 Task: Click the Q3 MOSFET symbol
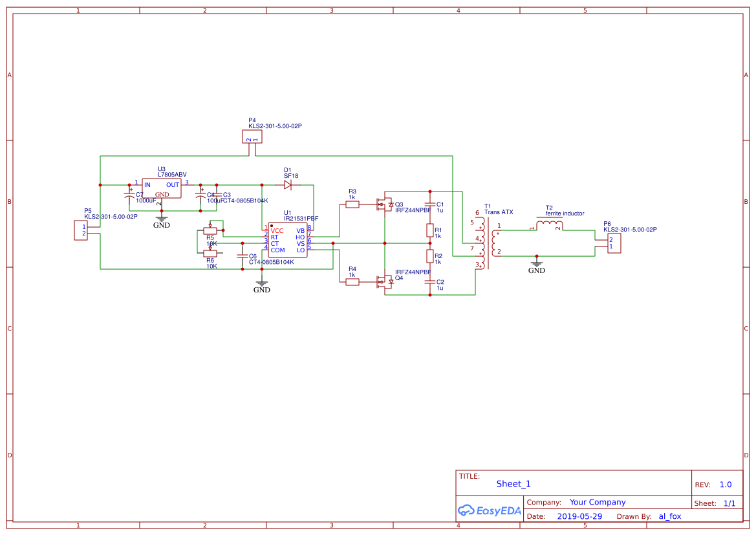tap(385, 204)
